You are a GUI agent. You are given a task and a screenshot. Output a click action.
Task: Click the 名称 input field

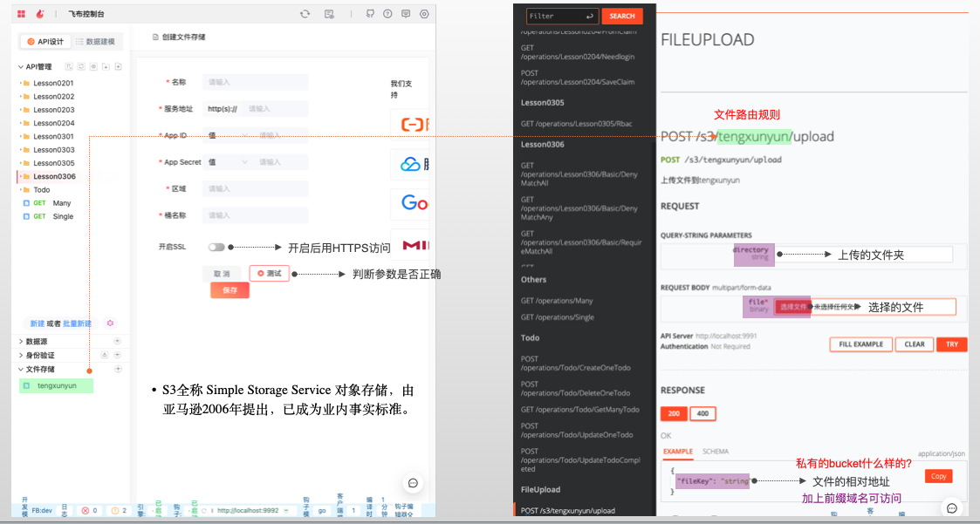(x=255, y=82)
